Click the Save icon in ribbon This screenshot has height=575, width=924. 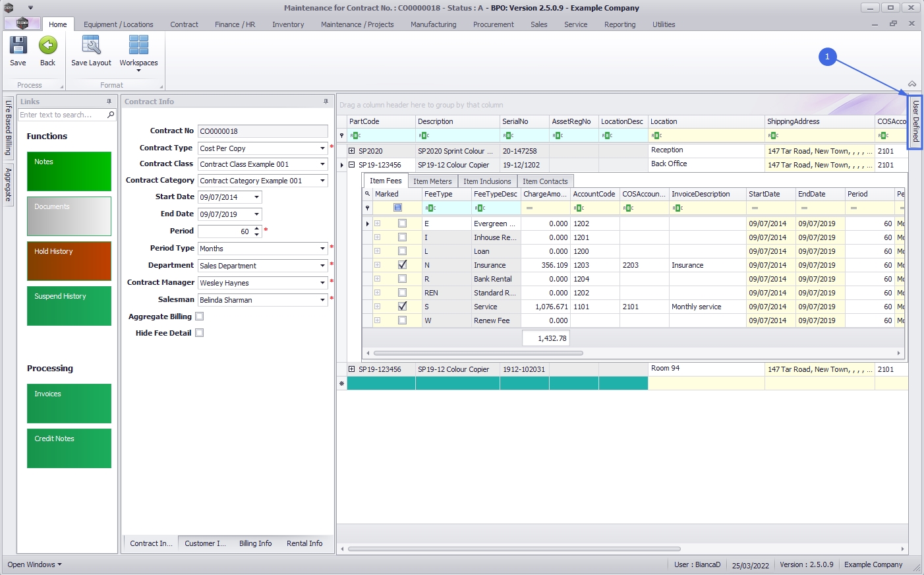click(18, 45)
